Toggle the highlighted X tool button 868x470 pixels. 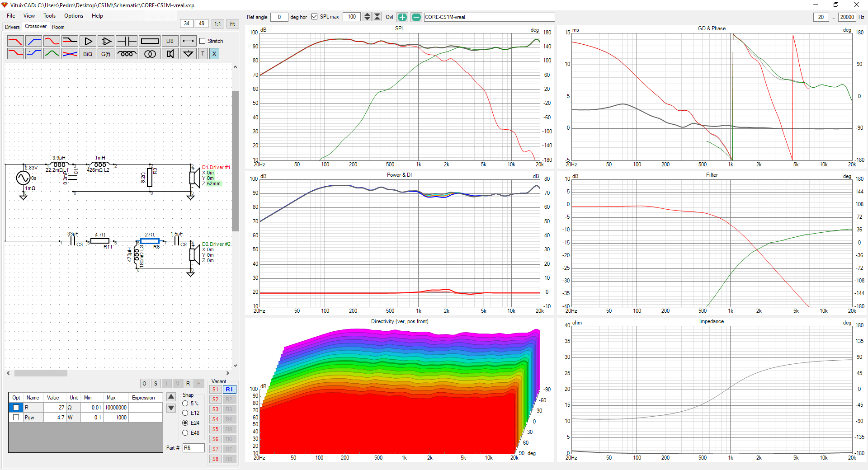tap(214, 54)
